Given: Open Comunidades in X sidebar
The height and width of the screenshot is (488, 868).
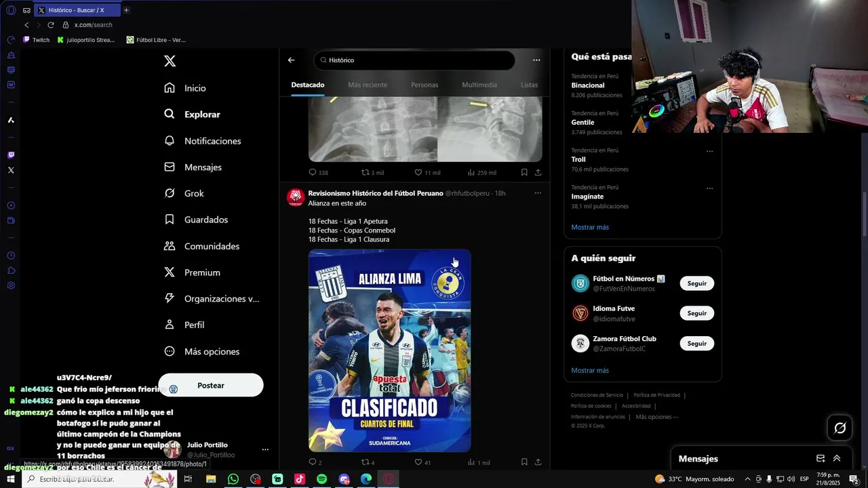Looking at the screenshot, I should click(201, 246).
